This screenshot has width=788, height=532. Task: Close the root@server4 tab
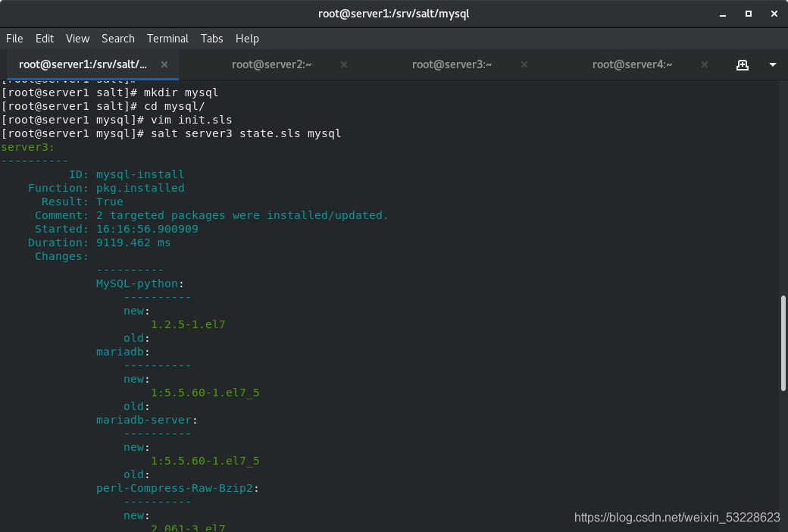pos(705,64)
